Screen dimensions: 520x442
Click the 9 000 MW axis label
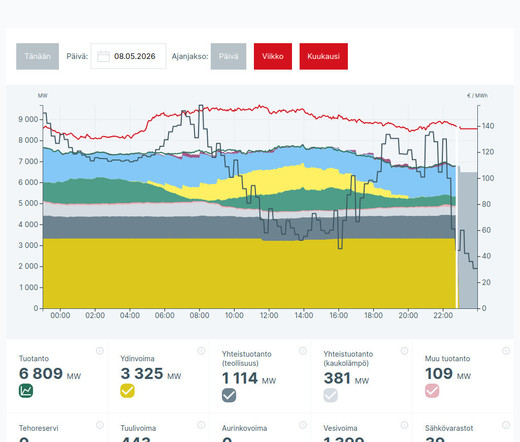click(x=28, y=119)
